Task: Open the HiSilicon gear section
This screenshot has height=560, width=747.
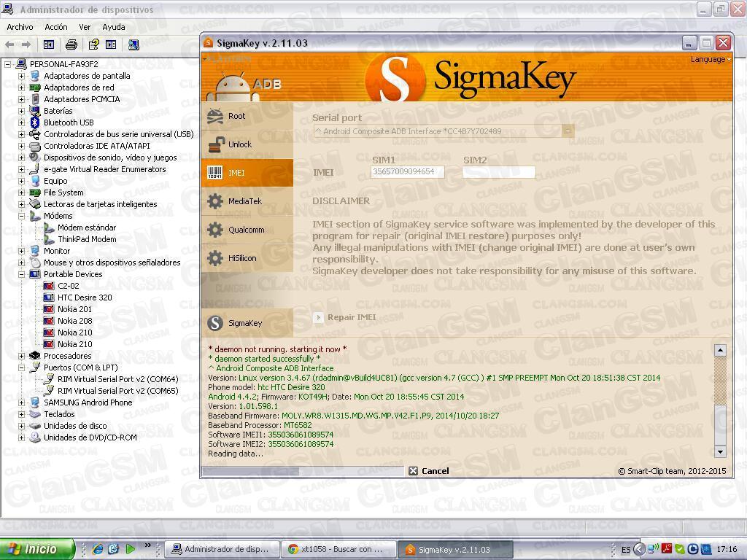Action: [x=247, y=259]
